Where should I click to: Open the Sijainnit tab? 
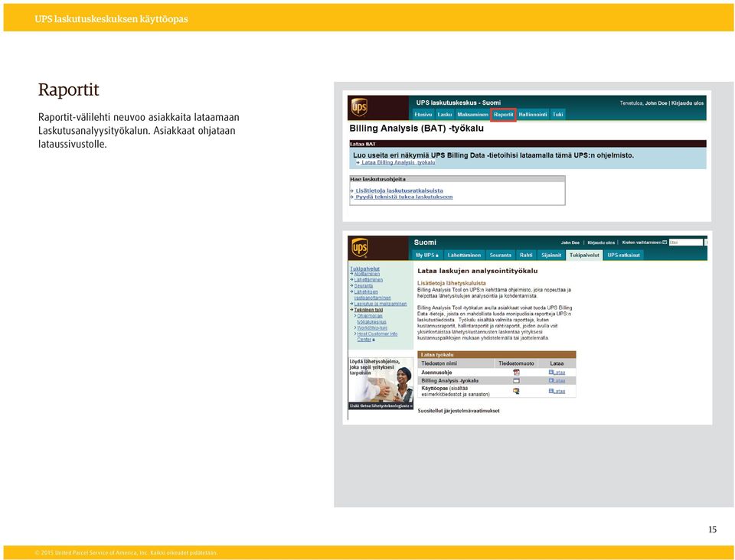[x=551, y=256]
